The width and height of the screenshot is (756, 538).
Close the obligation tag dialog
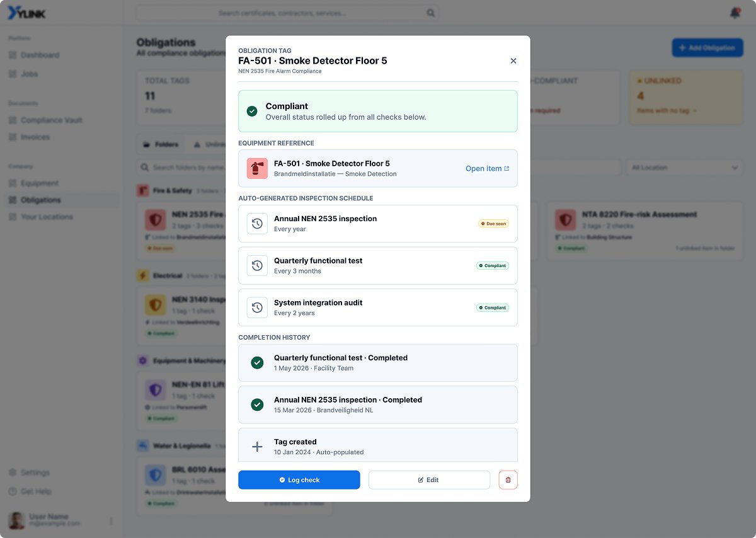pos(513,61)
